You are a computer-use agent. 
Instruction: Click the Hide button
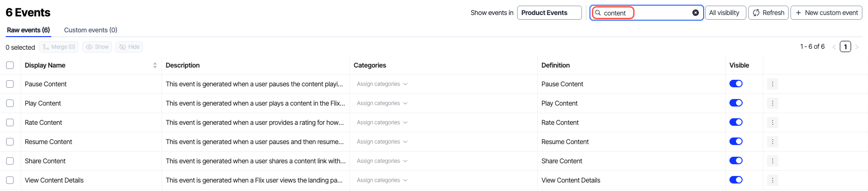[x=129, y=47]
